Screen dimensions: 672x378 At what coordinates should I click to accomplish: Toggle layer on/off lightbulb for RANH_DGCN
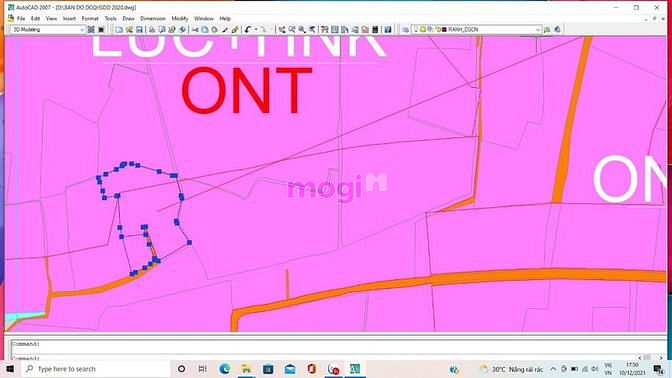(x=417, y=30)
